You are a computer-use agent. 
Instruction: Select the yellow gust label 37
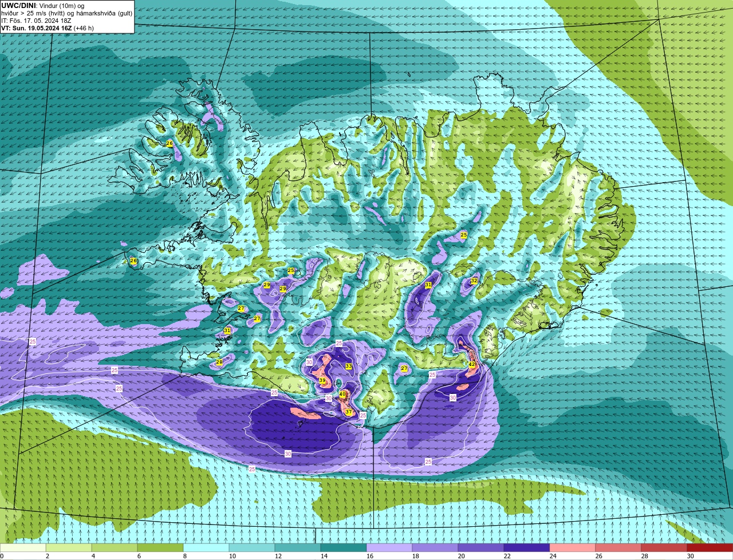(x=348, y=412)
